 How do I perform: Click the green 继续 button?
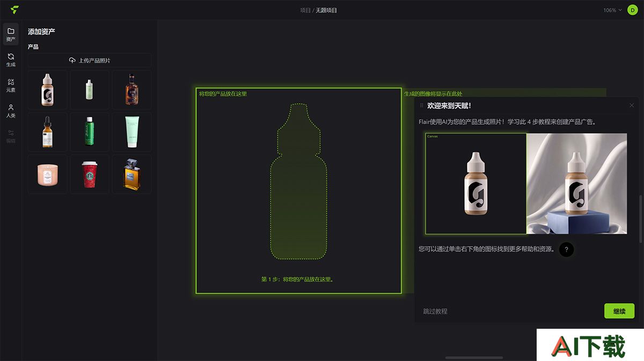[x=619, y=311]
